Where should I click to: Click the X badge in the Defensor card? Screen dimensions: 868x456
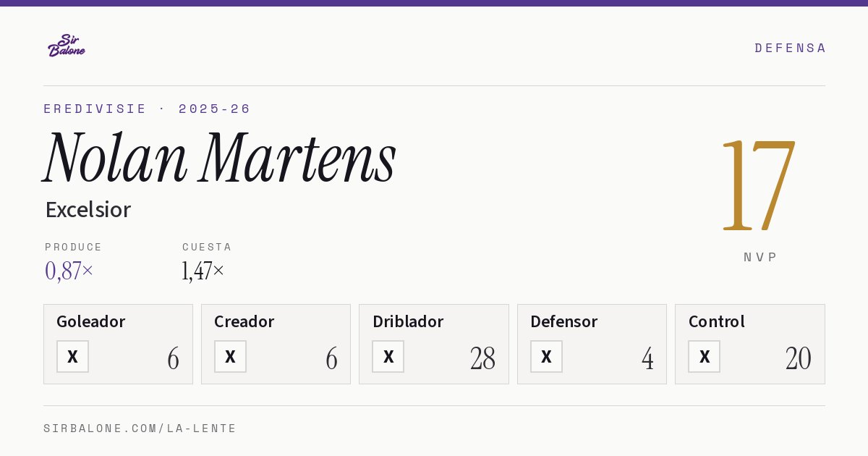546,356
